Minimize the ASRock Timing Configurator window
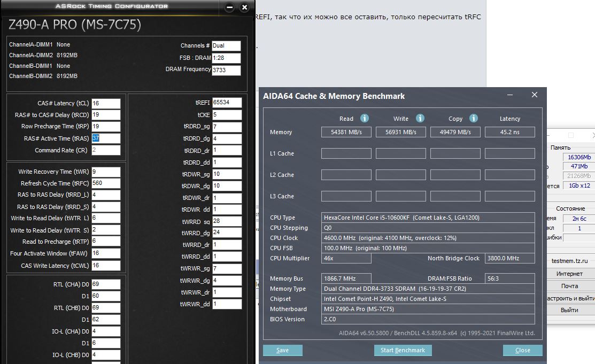Viewport: 595px width, 364px height. click(229, 7)
